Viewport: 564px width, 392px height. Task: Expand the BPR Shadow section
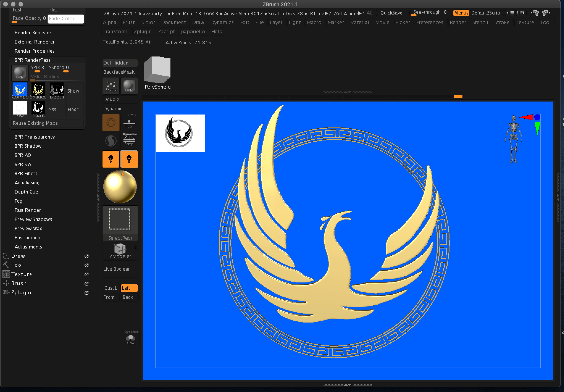tap(28, 146)
